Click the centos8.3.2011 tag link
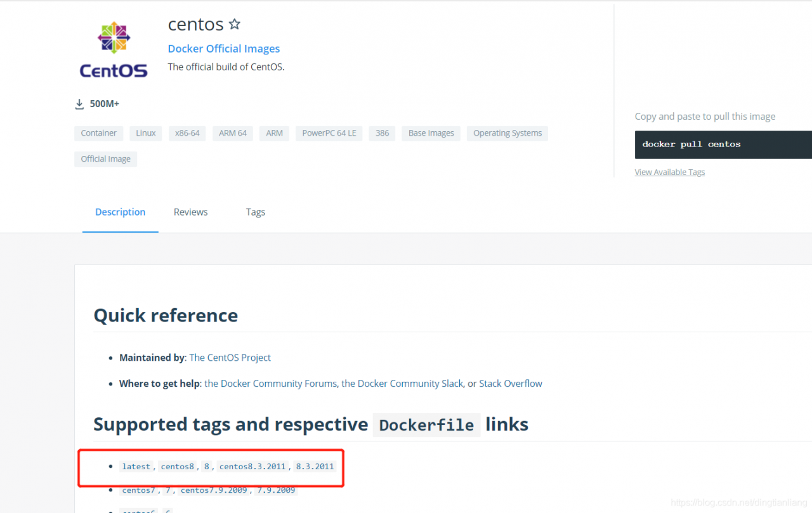This screenshot has height=513, width=812. tap(252, 467)
